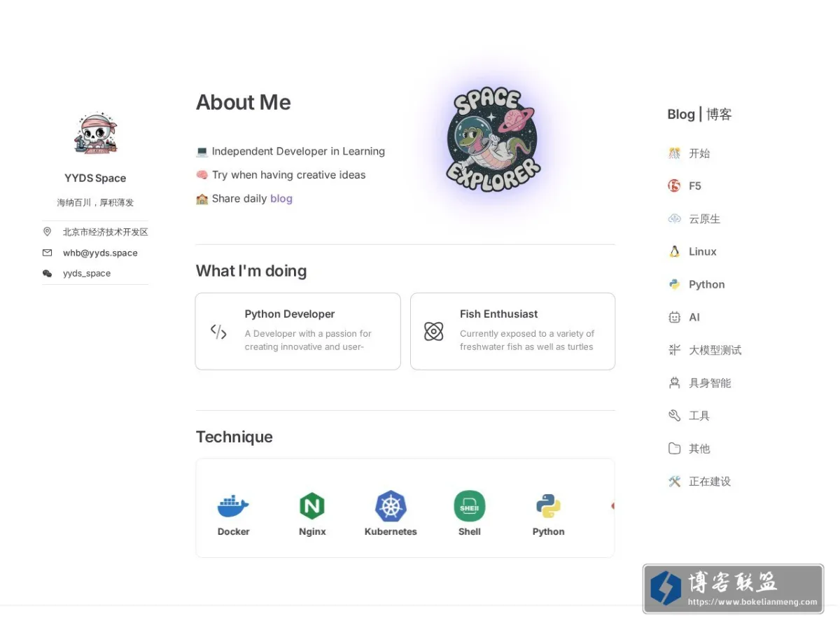The height and width of the screenshot is (630, 840).
Task: Click the What I'm doing heading
Action: coord(251,271)
